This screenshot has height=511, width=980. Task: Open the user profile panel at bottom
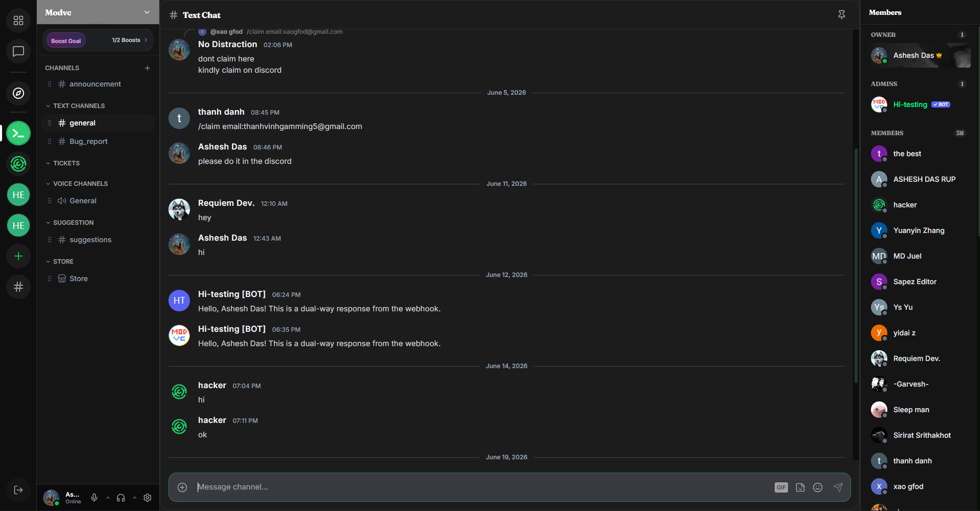pos(62,498)
